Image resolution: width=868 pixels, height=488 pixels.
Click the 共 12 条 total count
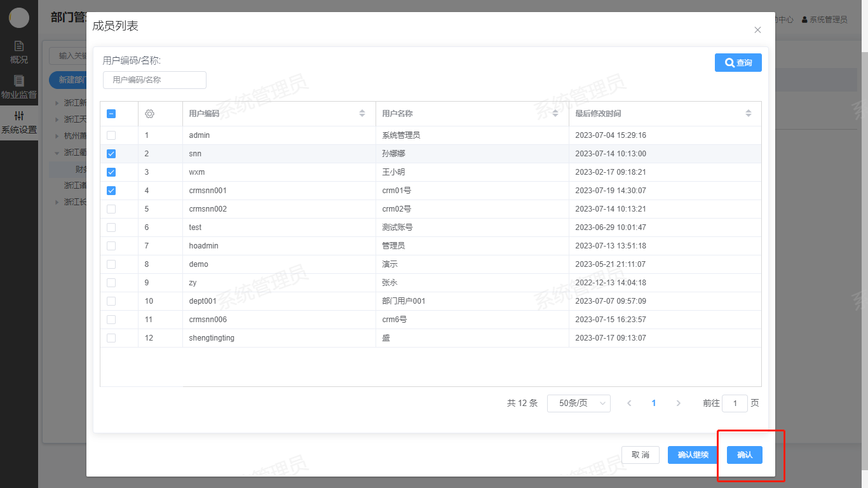click(x=522, y=403)
